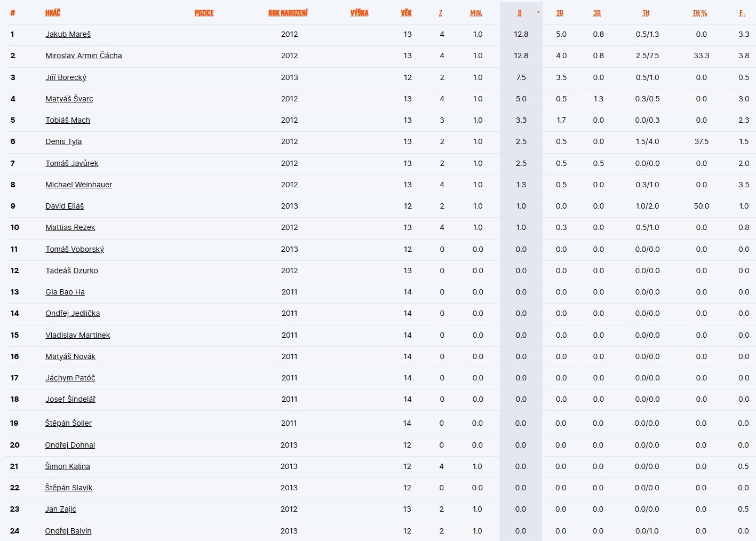Click the 2B column header
The image size is (756, 541).
click(x=560, y=13)
